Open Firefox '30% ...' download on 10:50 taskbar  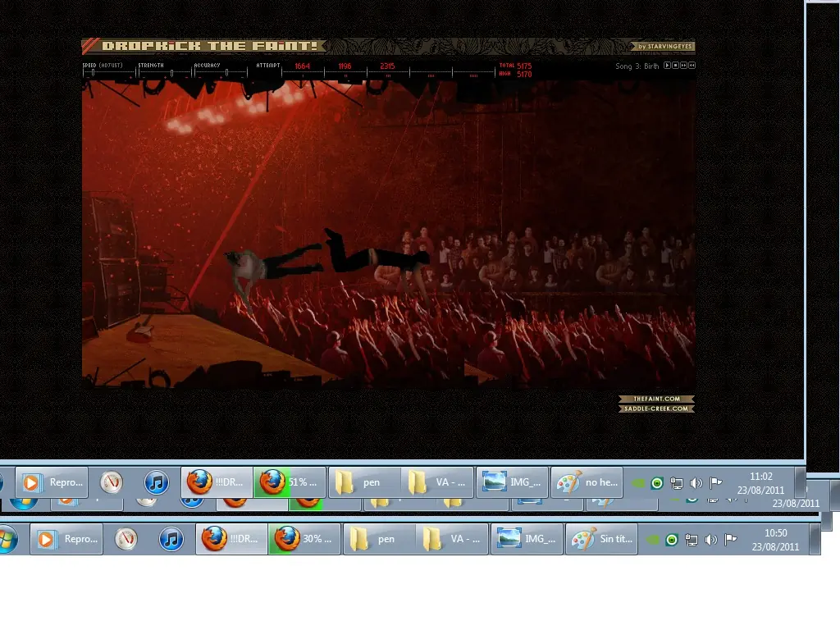(x=304, y=539)
